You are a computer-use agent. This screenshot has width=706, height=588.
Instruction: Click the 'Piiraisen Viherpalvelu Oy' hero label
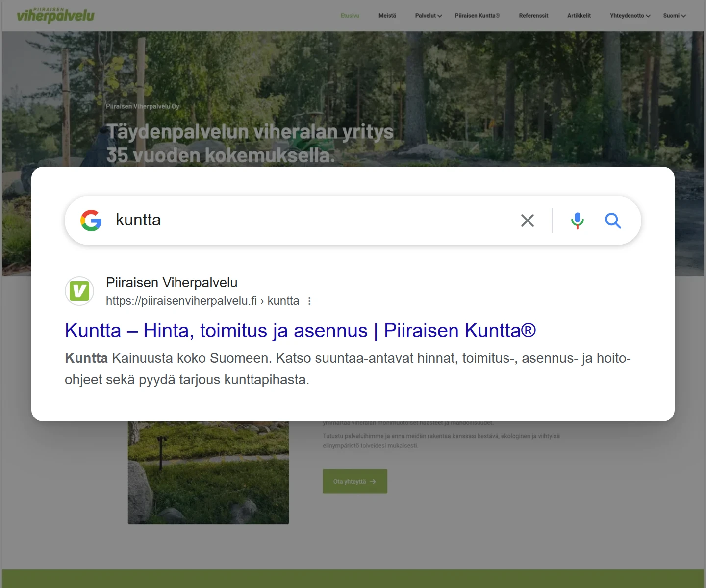tap(143, 106)
